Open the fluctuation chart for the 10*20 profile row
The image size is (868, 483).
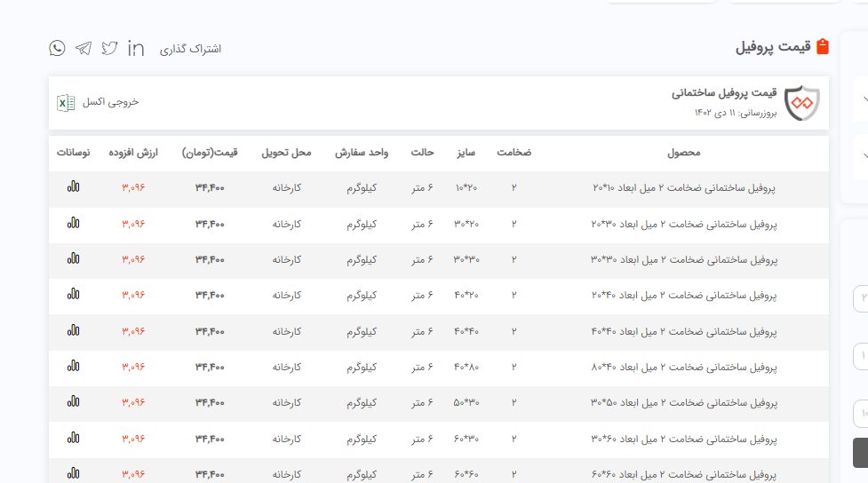pos(74,186)
